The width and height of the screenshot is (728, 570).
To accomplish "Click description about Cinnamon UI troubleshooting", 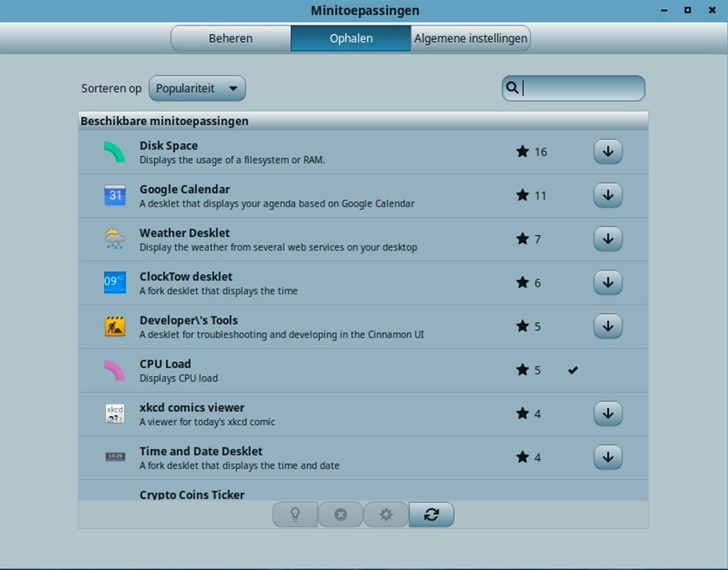I will tap(282, 335).
